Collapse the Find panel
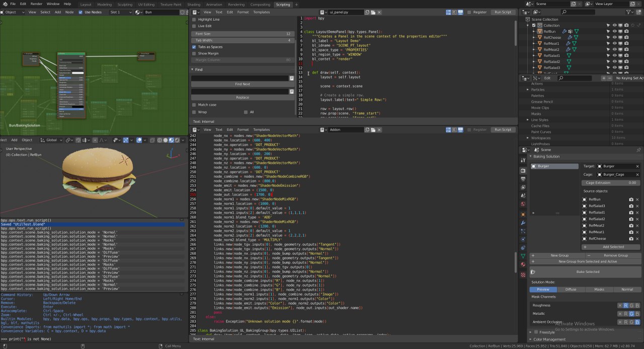This screenshot has height=349, width=644. coord(193,69)
